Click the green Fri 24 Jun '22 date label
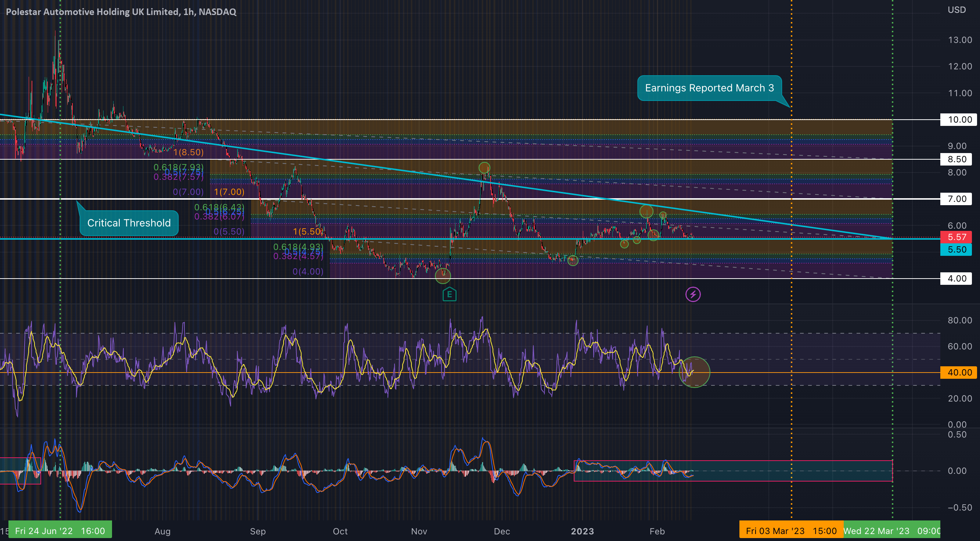Image resolution: width=980 pixels, height=541 pixels. click(x=60, y=531)
